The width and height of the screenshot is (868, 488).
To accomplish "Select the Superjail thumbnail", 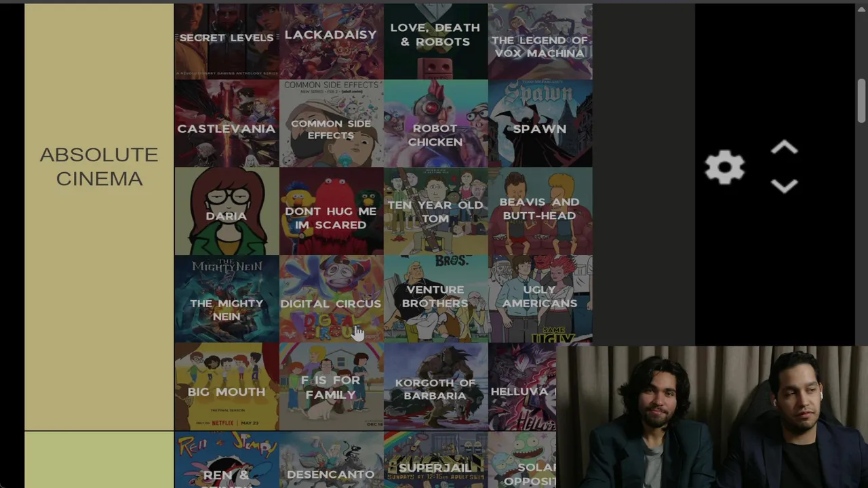I will [435, 460].
